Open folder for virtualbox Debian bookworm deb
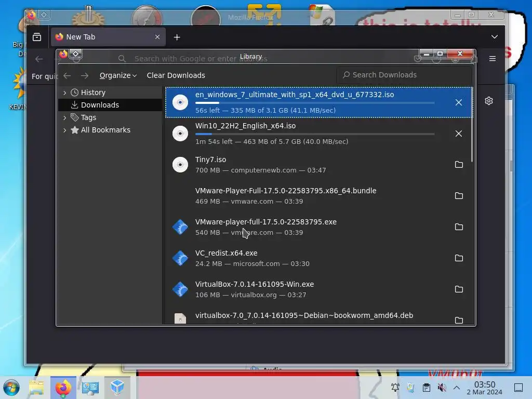Screen dimensions: 532x399 point(459,320)
